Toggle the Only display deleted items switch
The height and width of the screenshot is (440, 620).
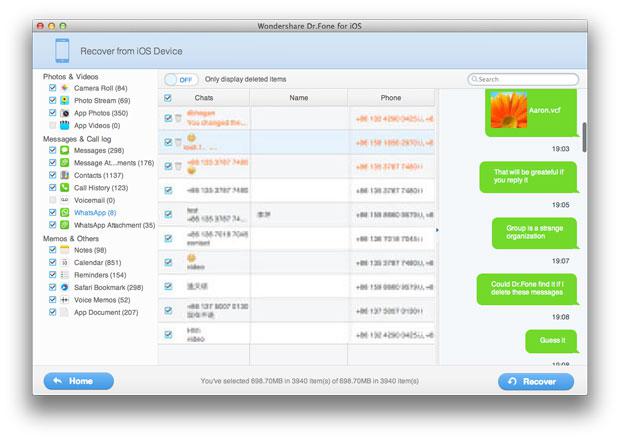point(181,79)
